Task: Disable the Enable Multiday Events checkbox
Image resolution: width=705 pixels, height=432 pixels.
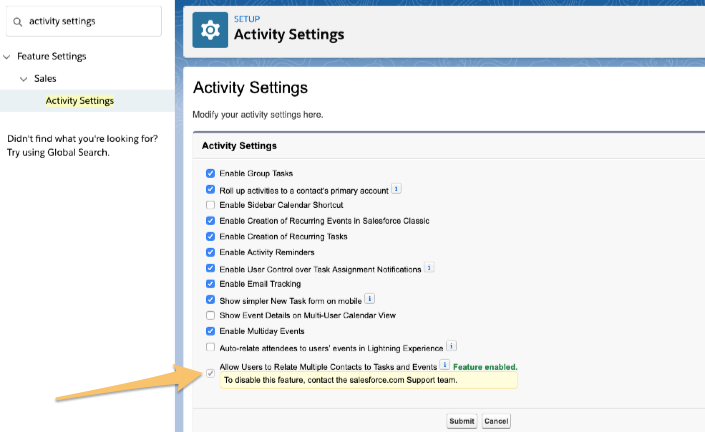Action: point(210,331)
